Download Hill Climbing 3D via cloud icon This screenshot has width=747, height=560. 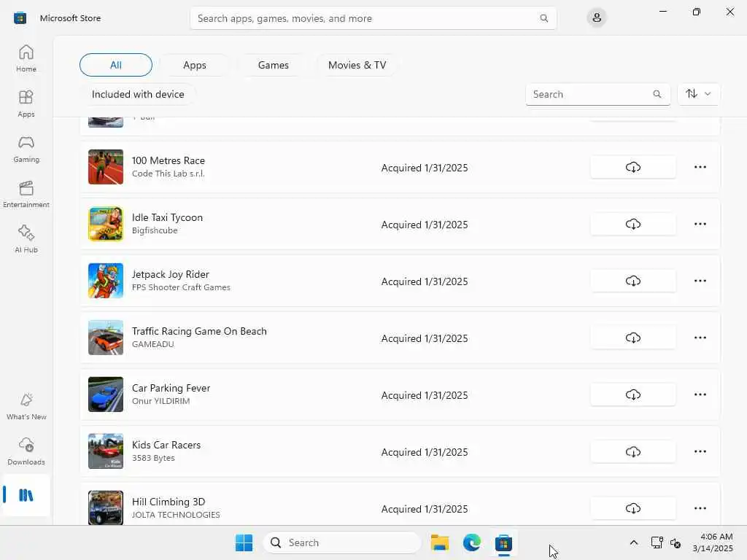[x=632, y=508]
